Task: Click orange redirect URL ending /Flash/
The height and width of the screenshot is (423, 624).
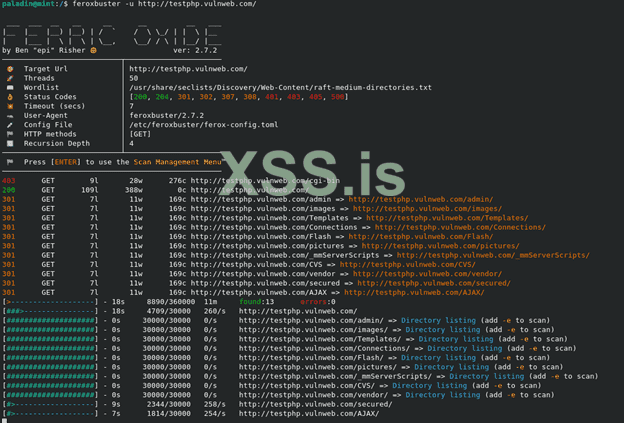Action: click(421, 237)
